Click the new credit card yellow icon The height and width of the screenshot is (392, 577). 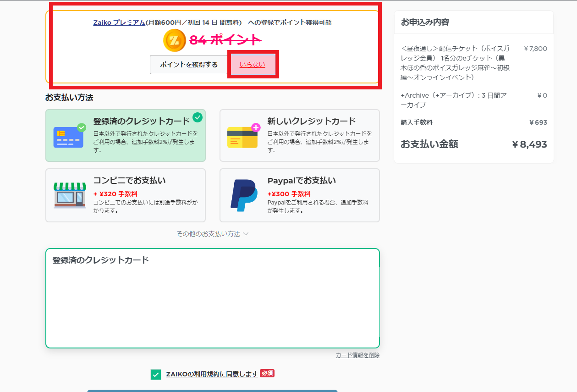click(x=244, y=135)
